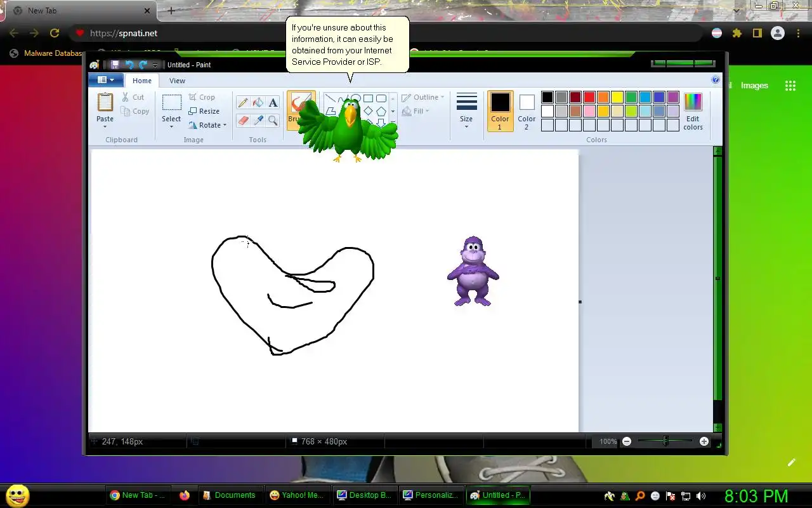Screen dimensions: 812x508
Task: Choose the Rectangle shape
Action: 368,98
